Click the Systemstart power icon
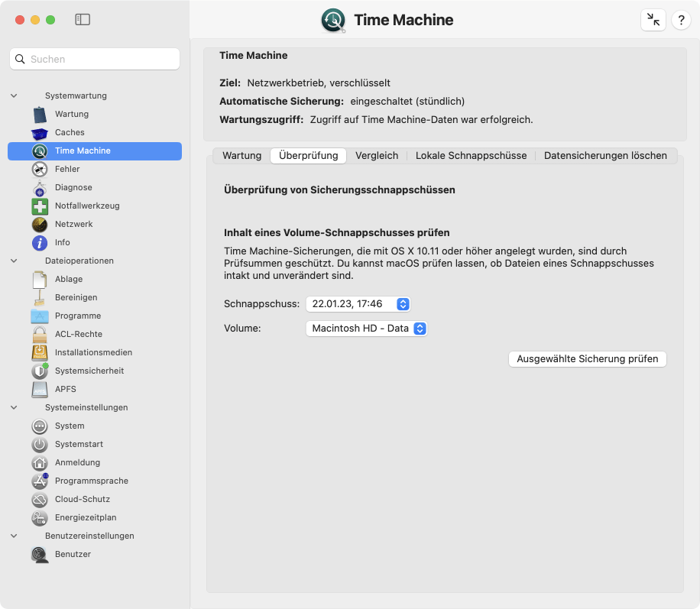This screenshot has width=700, height=609. [x=40, y=444]
